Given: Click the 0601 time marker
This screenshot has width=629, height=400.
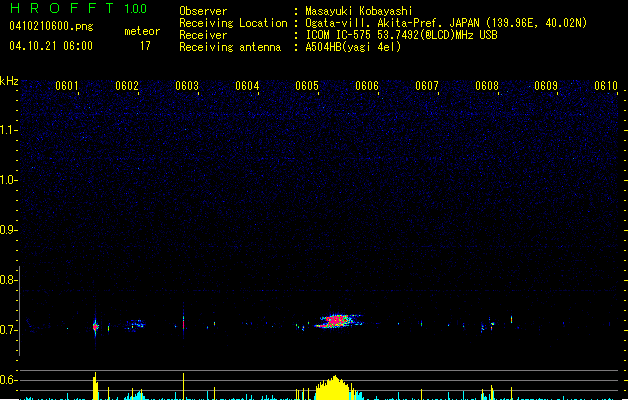Looking at the screenshot, I should (67, 86).
